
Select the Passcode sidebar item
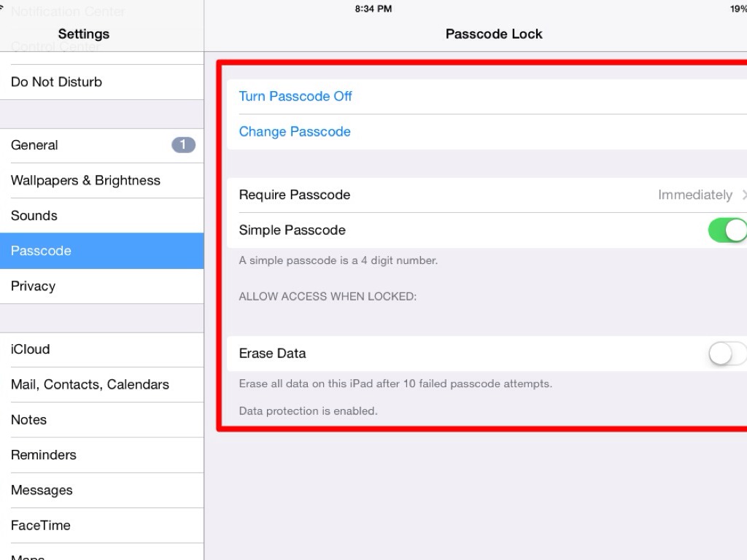pyautogui.click(x=41, y=251)
